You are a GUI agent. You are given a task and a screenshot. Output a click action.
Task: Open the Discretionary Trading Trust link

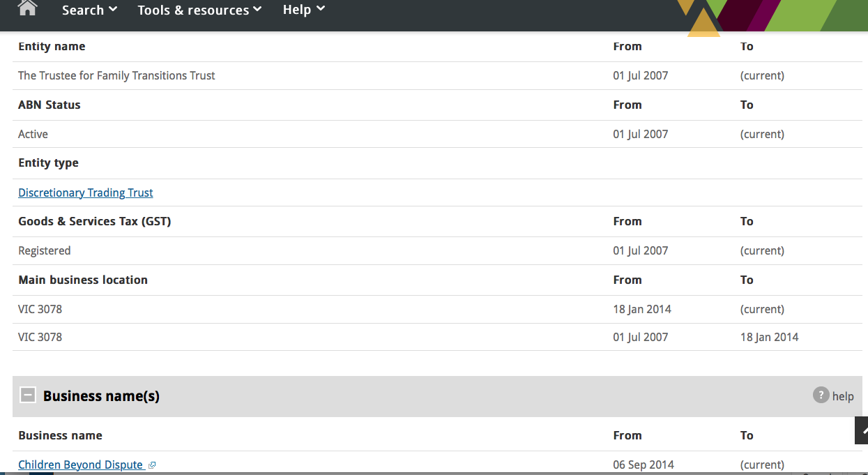pyautogui.click(x=86, y=193)
